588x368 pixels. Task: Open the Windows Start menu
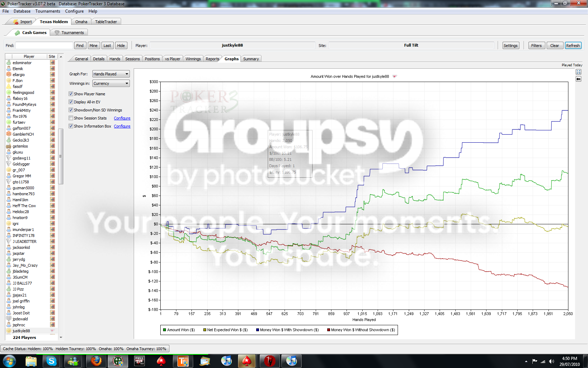pos(9,361)
